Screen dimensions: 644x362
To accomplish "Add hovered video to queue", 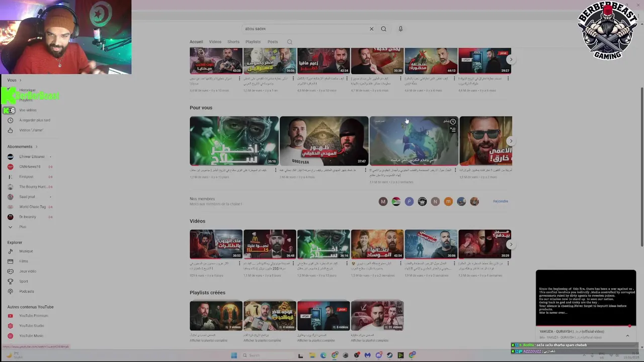I will [x=453, y=130].
